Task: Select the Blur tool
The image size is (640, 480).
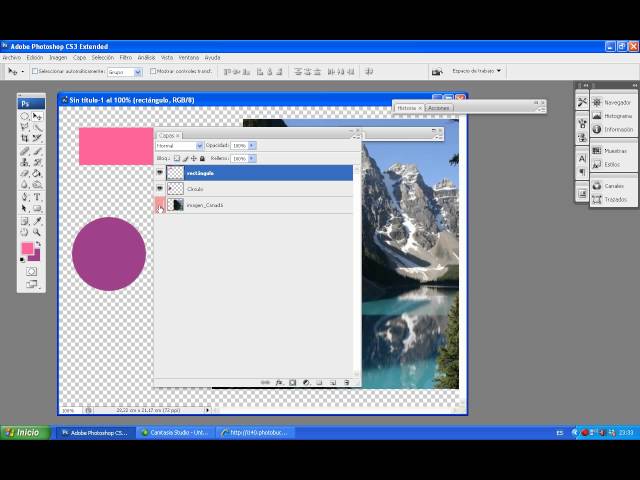Action: point(24,184)
